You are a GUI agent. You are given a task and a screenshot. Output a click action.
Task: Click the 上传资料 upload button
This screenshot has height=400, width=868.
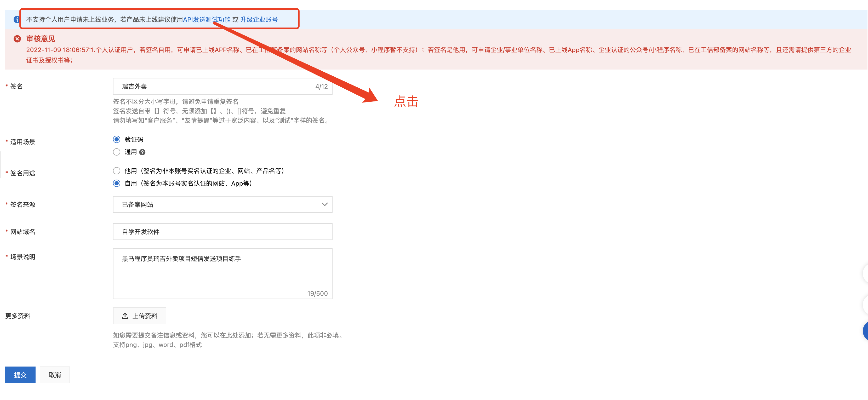coord(140,316)
